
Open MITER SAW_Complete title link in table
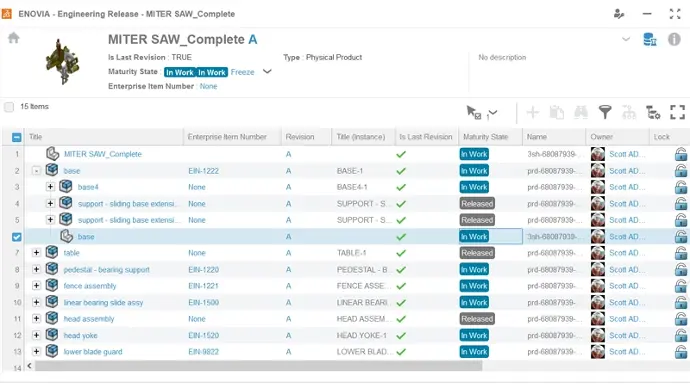pos(103,154)
